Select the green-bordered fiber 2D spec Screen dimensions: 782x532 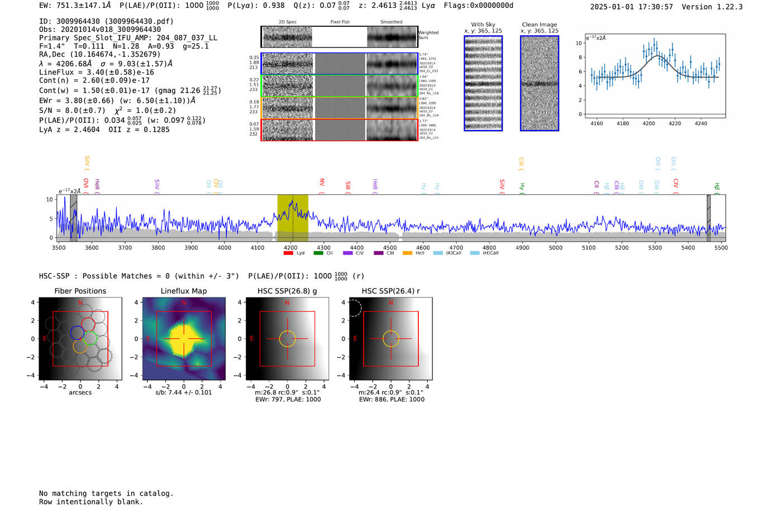coord(287,86)
